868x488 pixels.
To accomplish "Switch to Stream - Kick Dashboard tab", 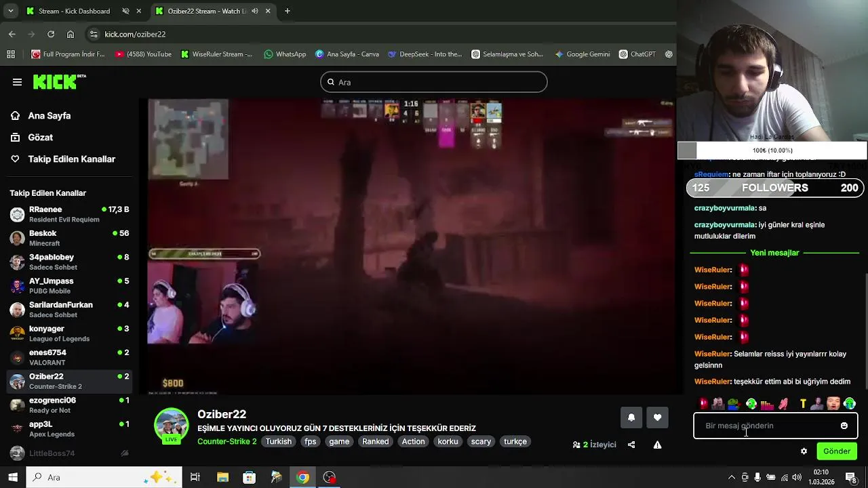I will click(74, 11).
